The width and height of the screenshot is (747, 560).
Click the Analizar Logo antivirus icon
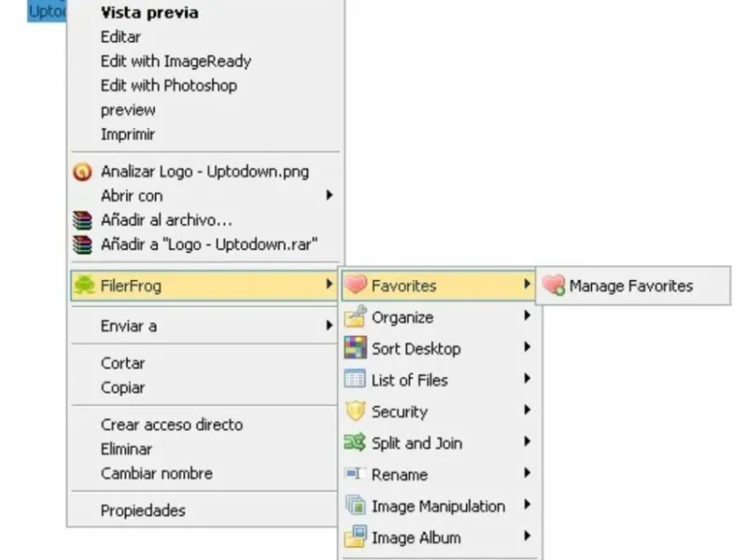[83, 172]
